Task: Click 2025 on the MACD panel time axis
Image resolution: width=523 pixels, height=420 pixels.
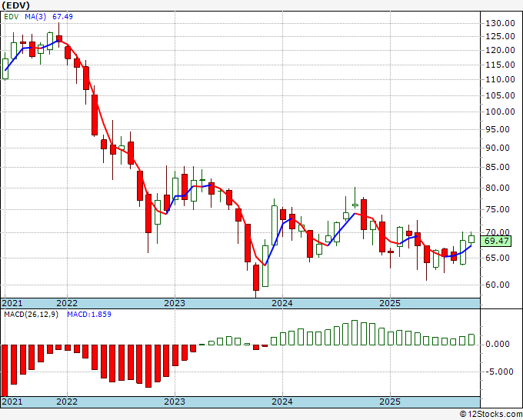Action: click(390, 402)
